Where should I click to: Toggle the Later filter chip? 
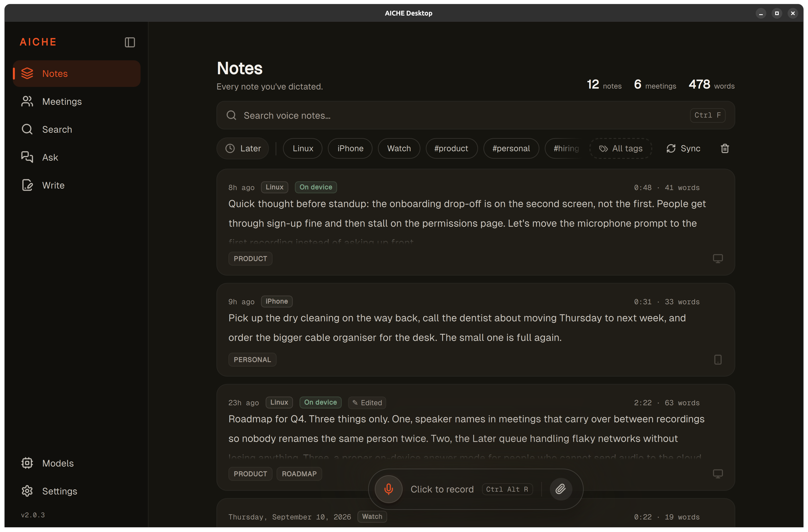click(243, 148)
